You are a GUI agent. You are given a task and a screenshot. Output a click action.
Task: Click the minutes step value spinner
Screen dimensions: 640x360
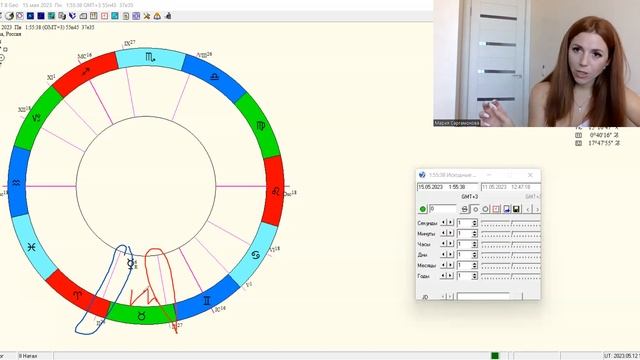(x=467, y=233)
